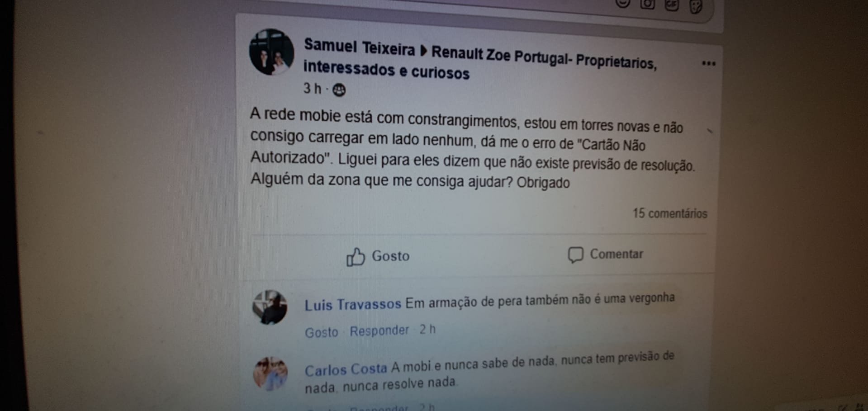Reply to Luis Travassos's comment with Responder
Viewport: 868px width, 411px height.
(379, 331)
